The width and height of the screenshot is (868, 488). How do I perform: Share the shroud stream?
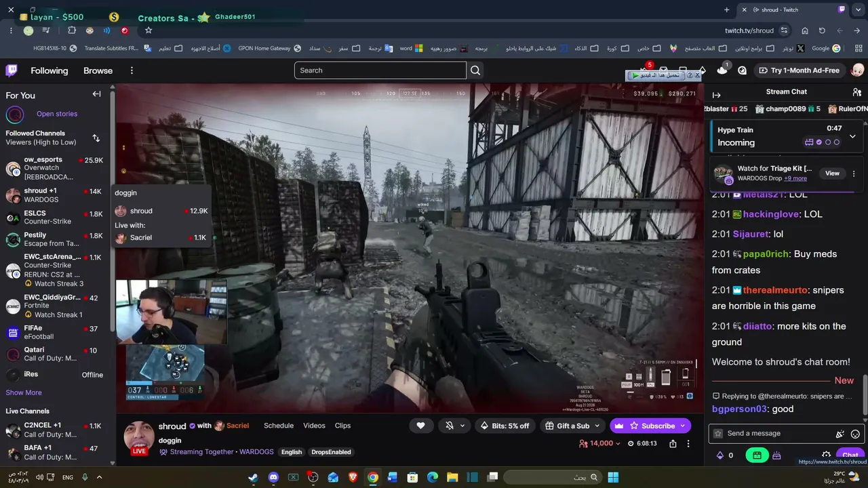tap(673, 444)
